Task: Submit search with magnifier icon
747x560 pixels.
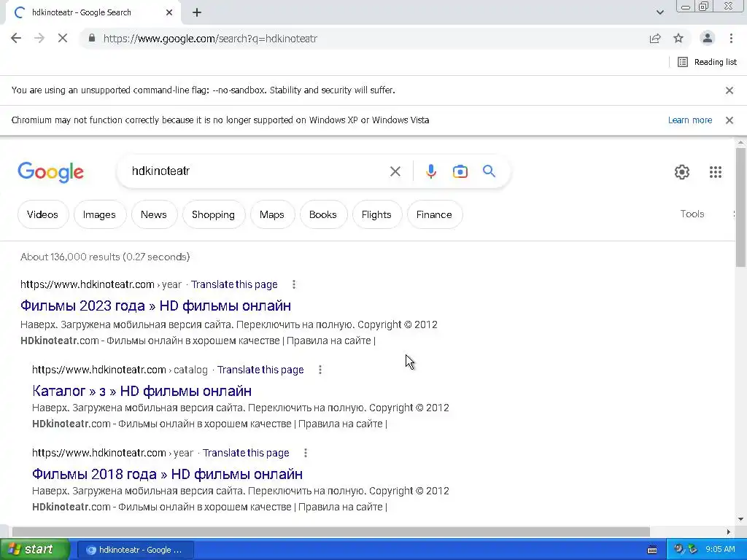Action: [489, 171]
